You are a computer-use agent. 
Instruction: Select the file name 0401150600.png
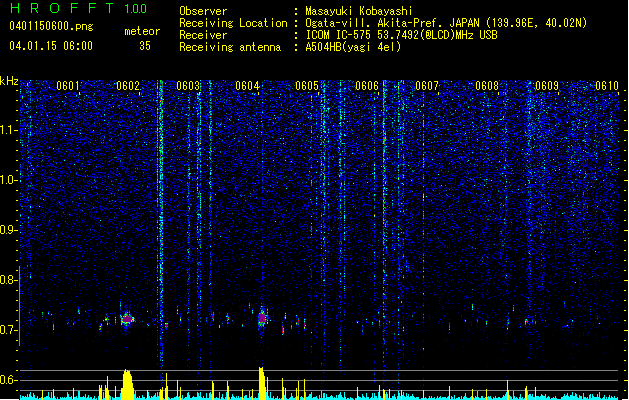[51, 26]
